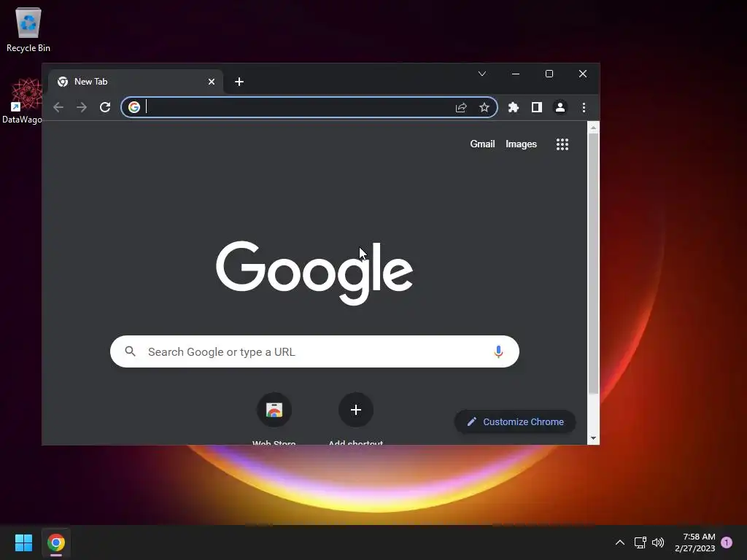Maximize the Chrome window

tap(549, 74)
